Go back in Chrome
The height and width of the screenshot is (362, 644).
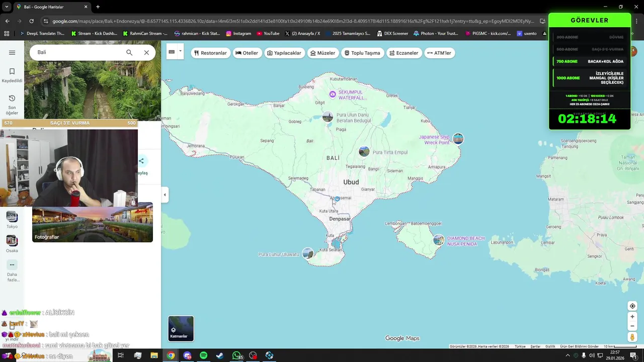tap(7, 21)
